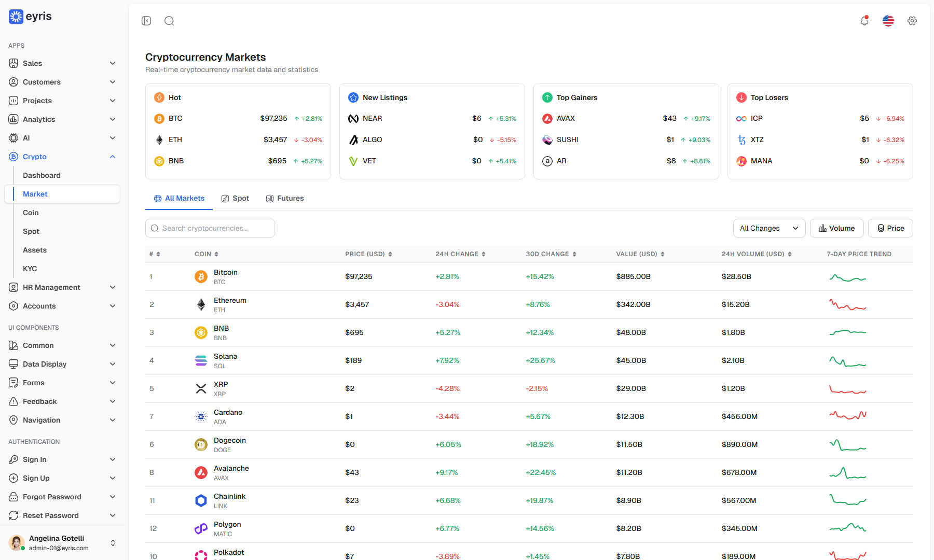Click the Dogecoin icon in the table

[201, 445]
